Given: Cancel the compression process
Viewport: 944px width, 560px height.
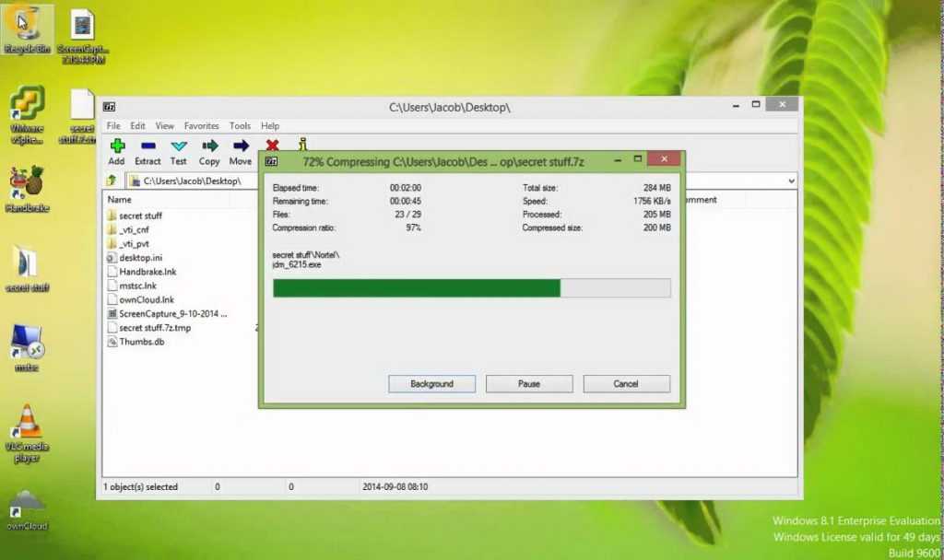Looking at the screenshot, I should click(x=626, y=384).
